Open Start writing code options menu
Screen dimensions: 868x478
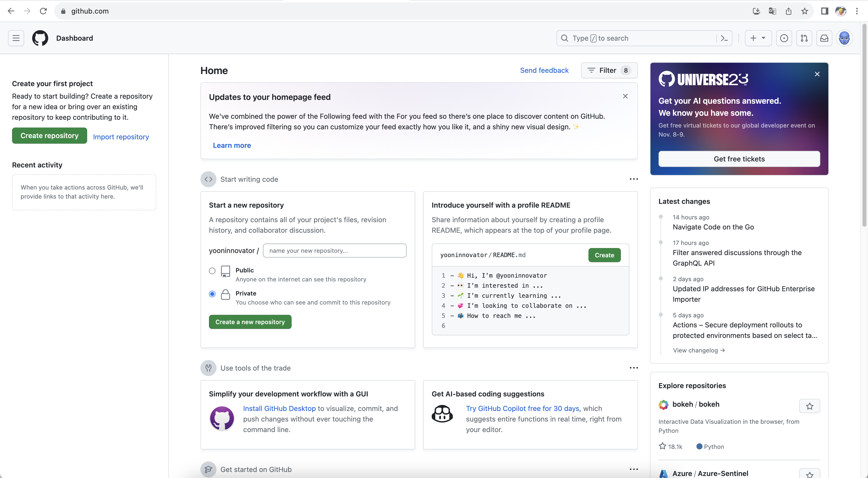click(x=633, y=179)
